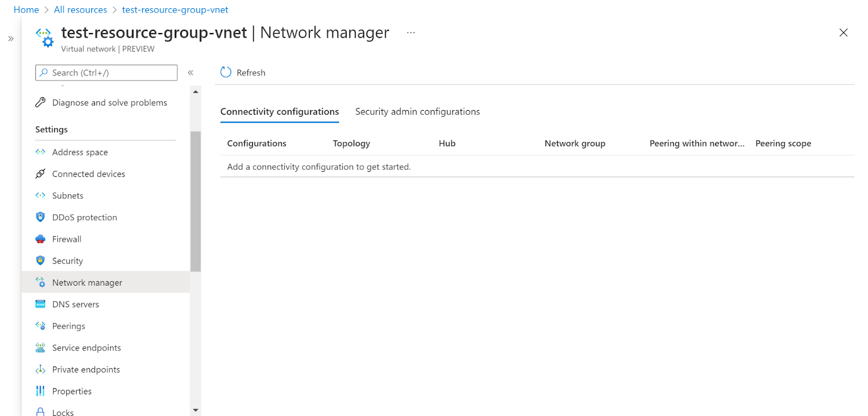Image resolution: width=868 pixels, height=416 pixels.
Task: Open the more options ellipsis menu
Action: tap(411, 33)
